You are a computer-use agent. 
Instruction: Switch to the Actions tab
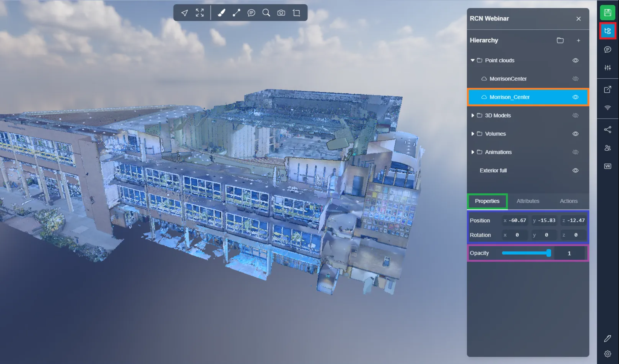point(569,201)
